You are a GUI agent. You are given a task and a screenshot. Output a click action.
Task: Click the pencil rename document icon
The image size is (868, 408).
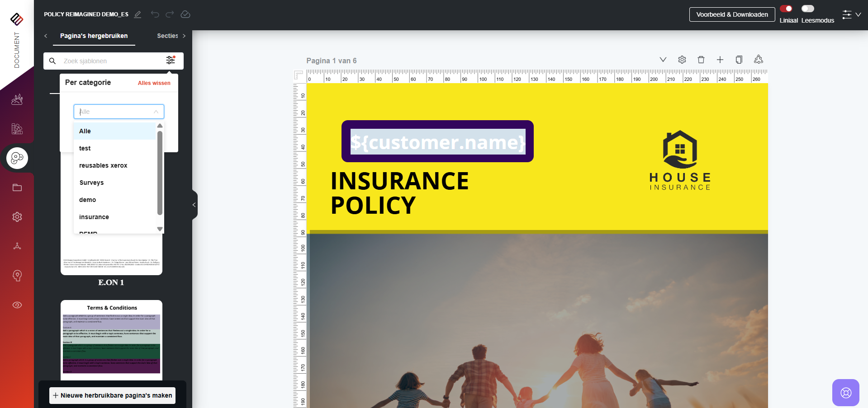[138, 14]
